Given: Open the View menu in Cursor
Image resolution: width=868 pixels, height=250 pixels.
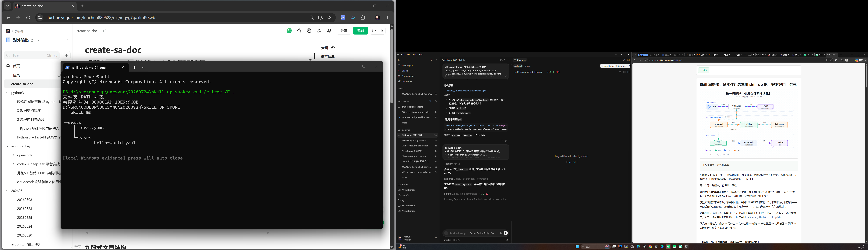Looking at the screenshot, I should point(414,54).
